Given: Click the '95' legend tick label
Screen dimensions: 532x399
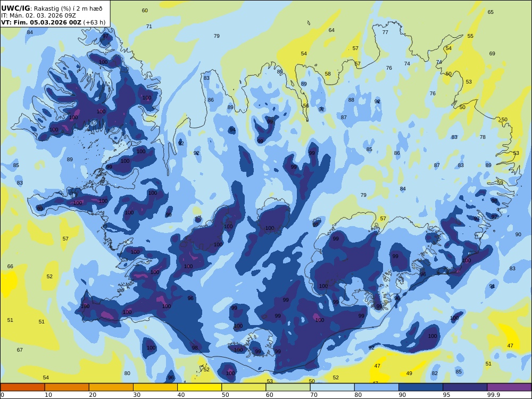Looking at the screenshot, I should 446,395.
